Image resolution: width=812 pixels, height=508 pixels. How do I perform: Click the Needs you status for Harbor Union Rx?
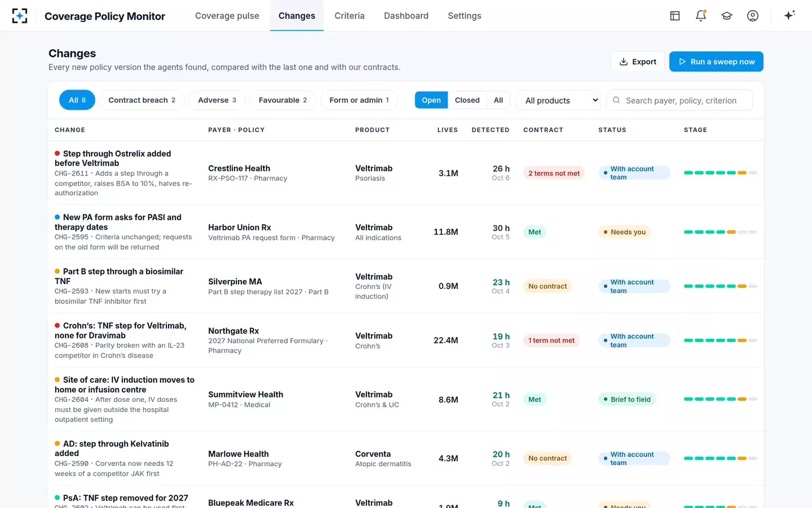[x=625, y=232]
